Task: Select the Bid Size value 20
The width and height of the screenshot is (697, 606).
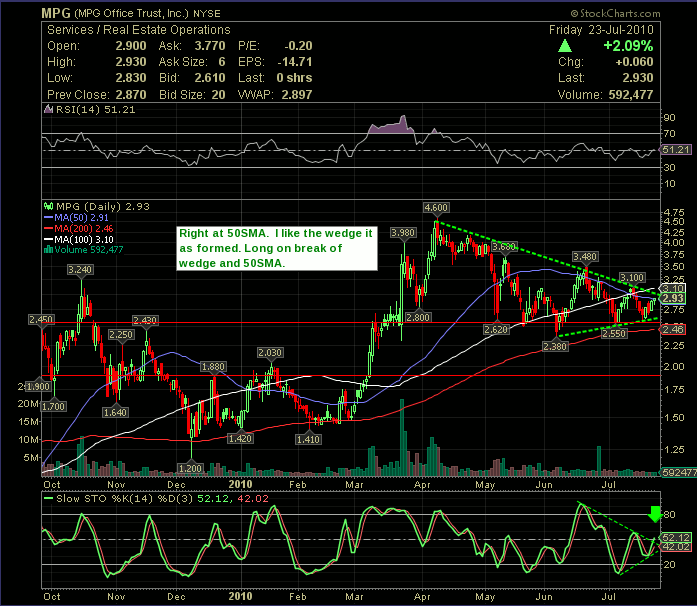Action: [218, 95]
